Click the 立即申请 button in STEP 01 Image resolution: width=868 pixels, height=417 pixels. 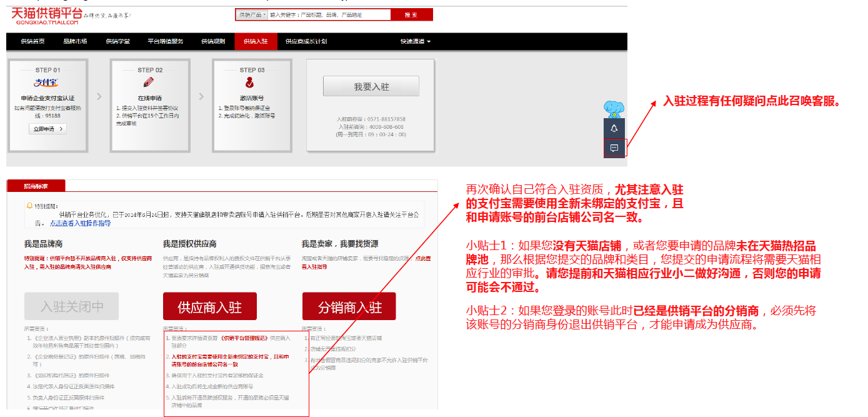(x=47, y=129)
